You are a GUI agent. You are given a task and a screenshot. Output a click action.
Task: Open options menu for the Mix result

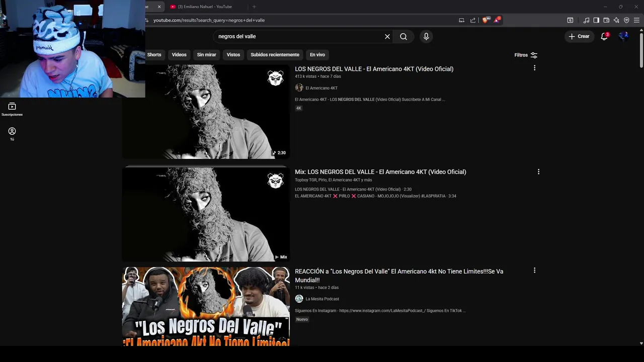538,171
